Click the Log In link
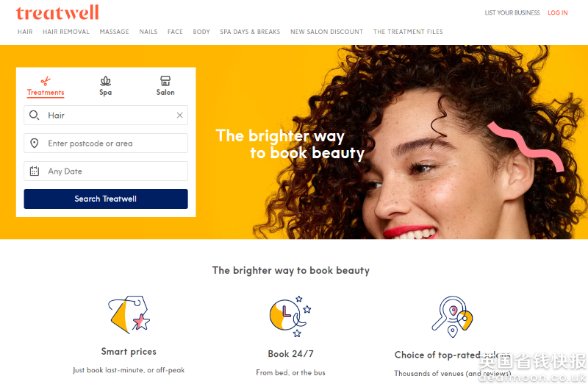588x390 pixels. tap(558, 13)
